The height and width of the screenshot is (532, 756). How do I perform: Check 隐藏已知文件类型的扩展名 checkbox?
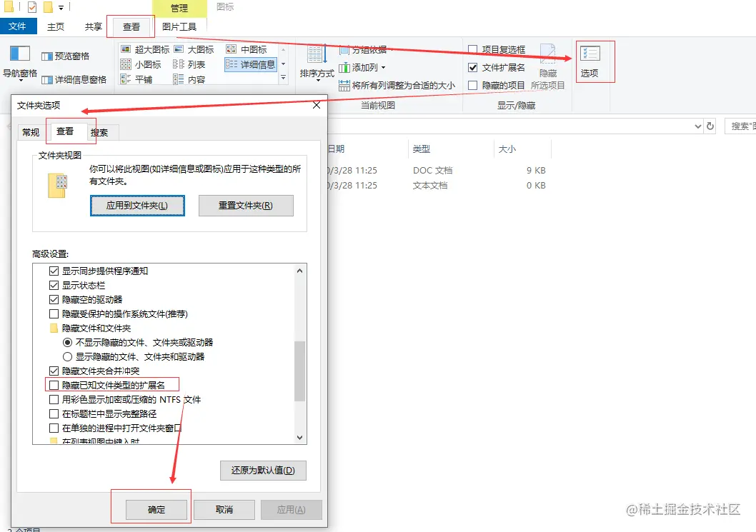tap(54, 385)
